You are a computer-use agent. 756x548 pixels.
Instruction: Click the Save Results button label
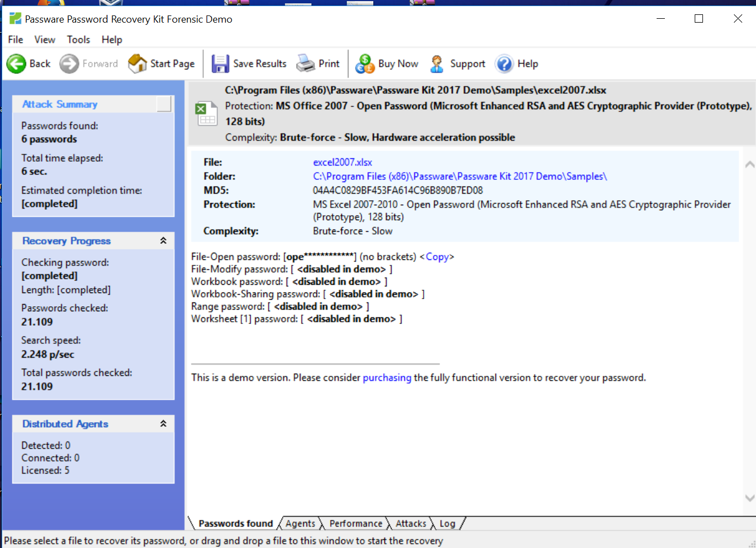(260, 64)
